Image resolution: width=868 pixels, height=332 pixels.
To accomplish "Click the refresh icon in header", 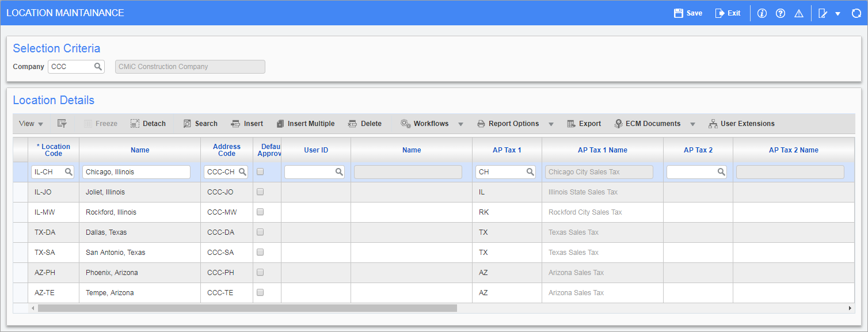I will tap(856, 13).
